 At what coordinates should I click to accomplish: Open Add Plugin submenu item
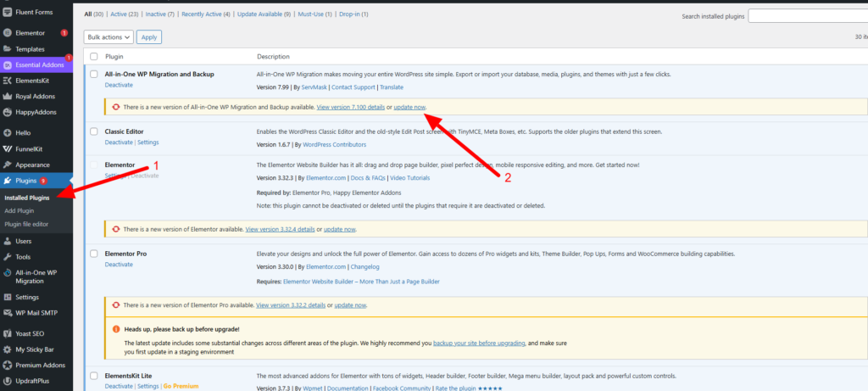pyautogui.click(x=19, y=210)
